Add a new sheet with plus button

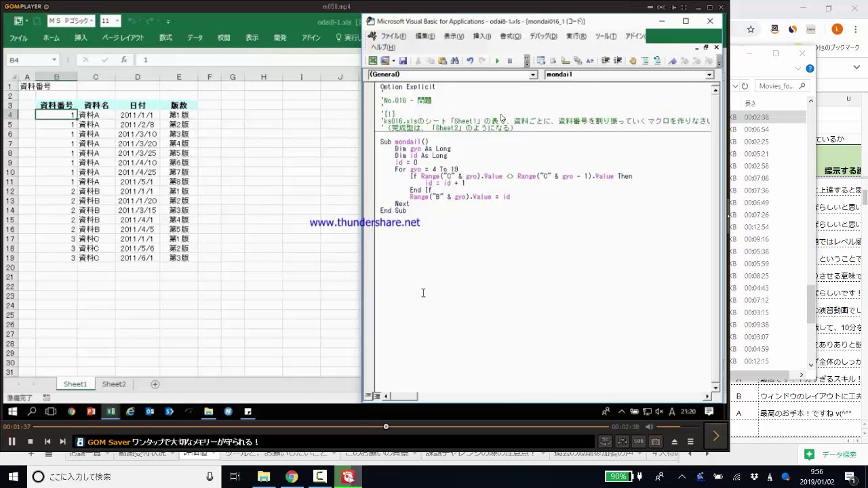pyautogui.click(x=155, y=384)
